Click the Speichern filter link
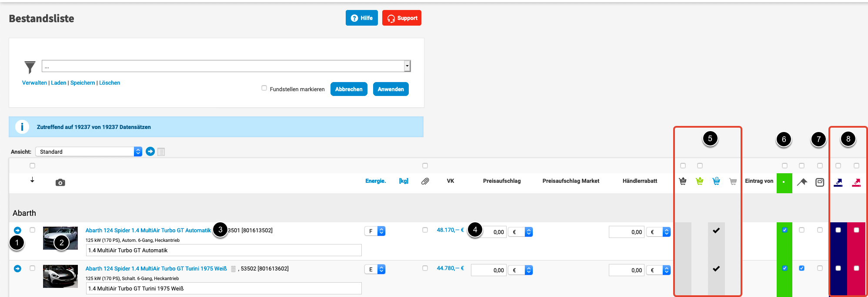This screenshot has height=297, width=868. click(x=83, y=83)
